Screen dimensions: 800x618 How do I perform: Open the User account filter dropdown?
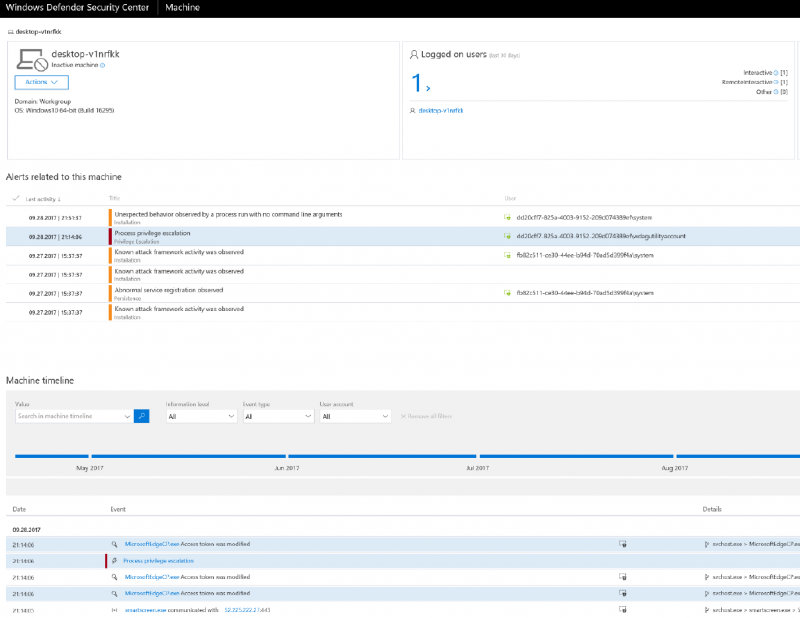[x=357, y=415]
